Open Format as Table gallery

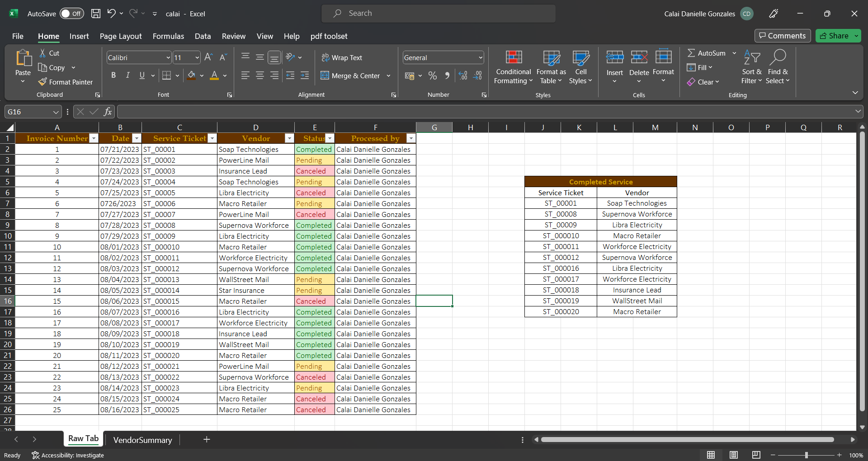[x=551, y=67]
